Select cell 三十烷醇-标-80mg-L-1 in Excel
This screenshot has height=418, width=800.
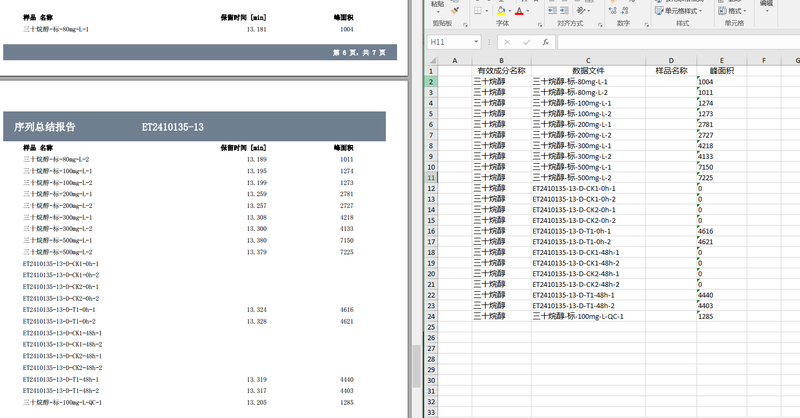[588, 82]
